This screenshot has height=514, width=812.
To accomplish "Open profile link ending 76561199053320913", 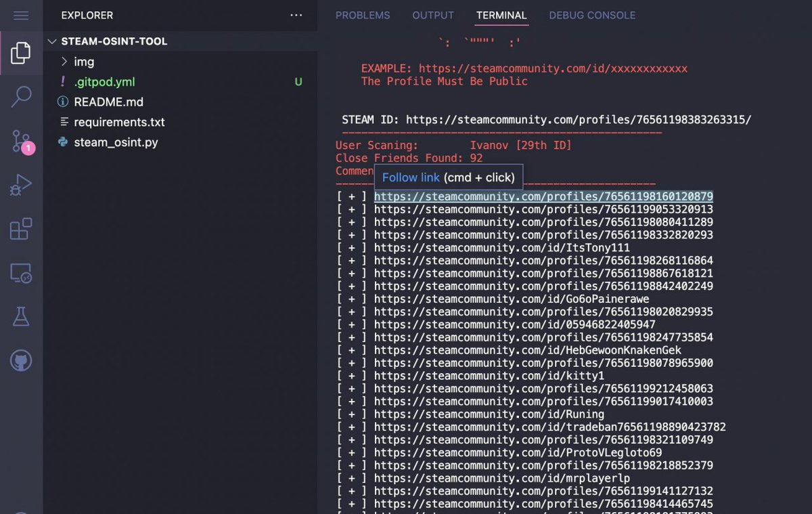I will pos(543,209).
